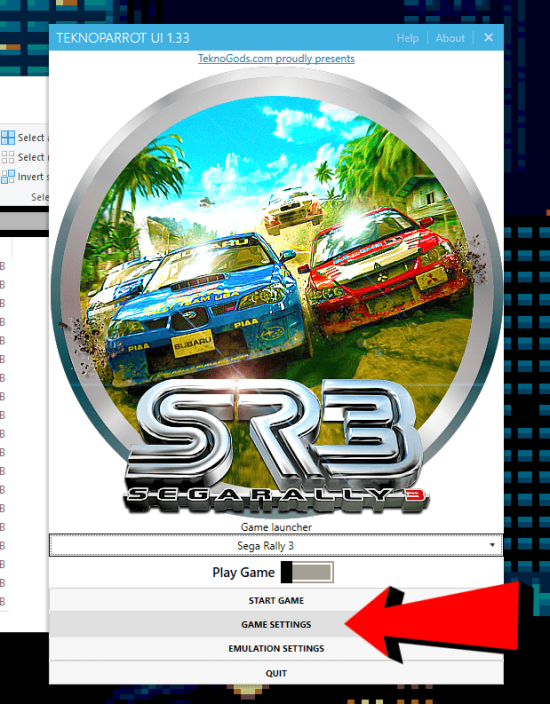
Task: Click the Select none icon in the Explorer window
Action: point(8,157)
